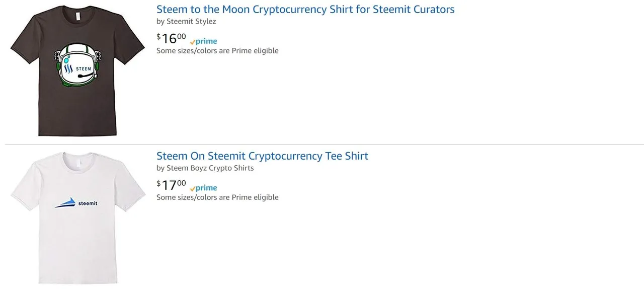The image size is (644, 289).
Task: Select the $17.00 price
Action: 171,185
